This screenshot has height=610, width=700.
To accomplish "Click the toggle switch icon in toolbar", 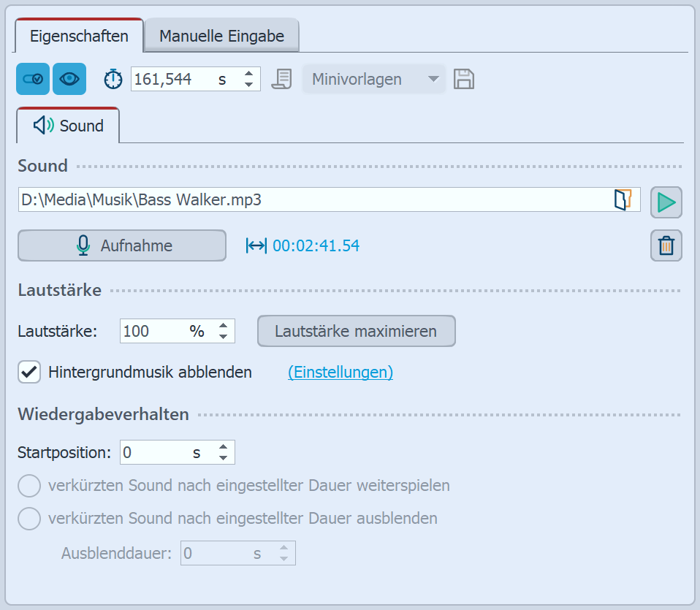I will point(33,79).
